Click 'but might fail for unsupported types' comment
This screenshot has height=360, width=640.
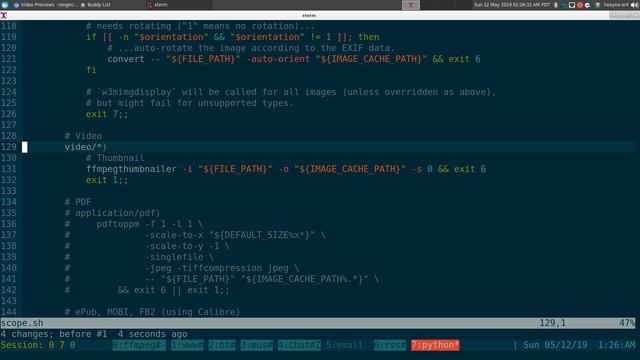click(x=189, y=103)
